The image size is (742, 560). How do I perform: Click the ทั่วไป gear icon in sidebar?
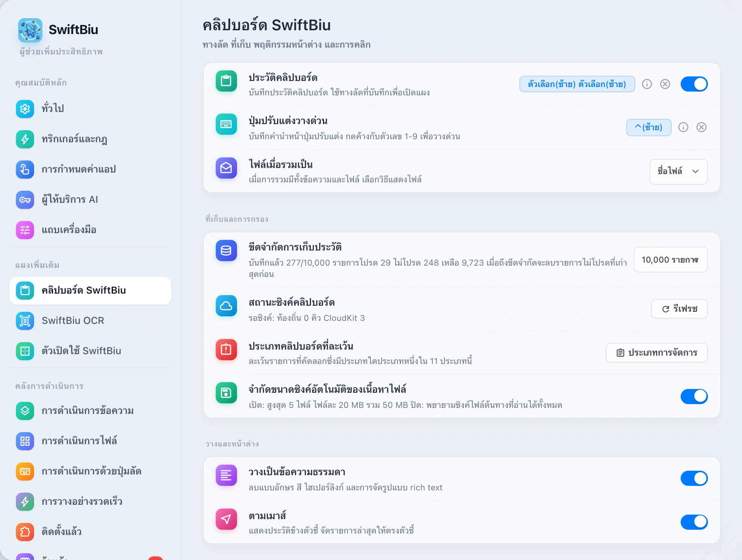pyautogui.click(x=25, y=109)
